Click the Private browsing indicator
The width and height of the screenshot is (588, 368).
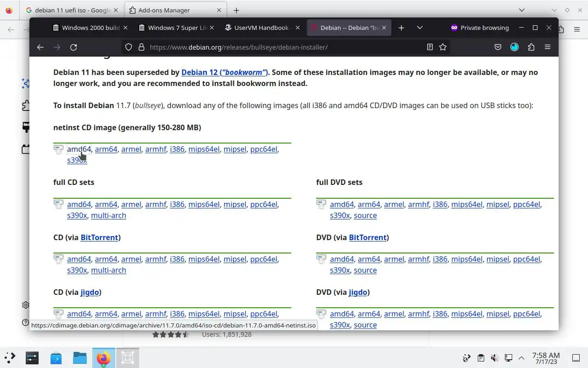pyautogui.click(x=480, y=28)
